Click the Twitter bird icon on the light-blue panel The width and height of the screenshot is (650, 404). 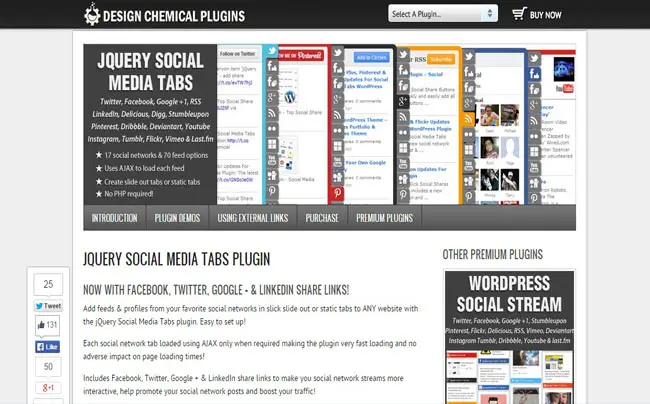(272, 51)
